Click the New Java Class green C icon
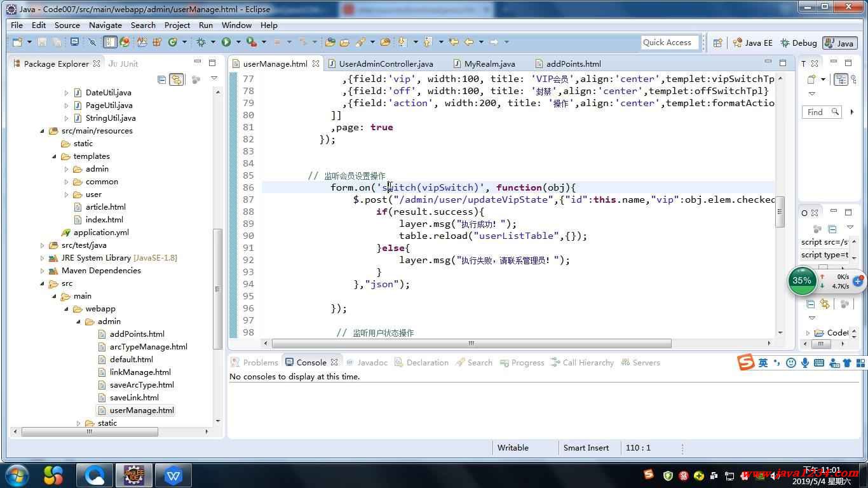This screenshot has width=868, height=488. [172, 42]
